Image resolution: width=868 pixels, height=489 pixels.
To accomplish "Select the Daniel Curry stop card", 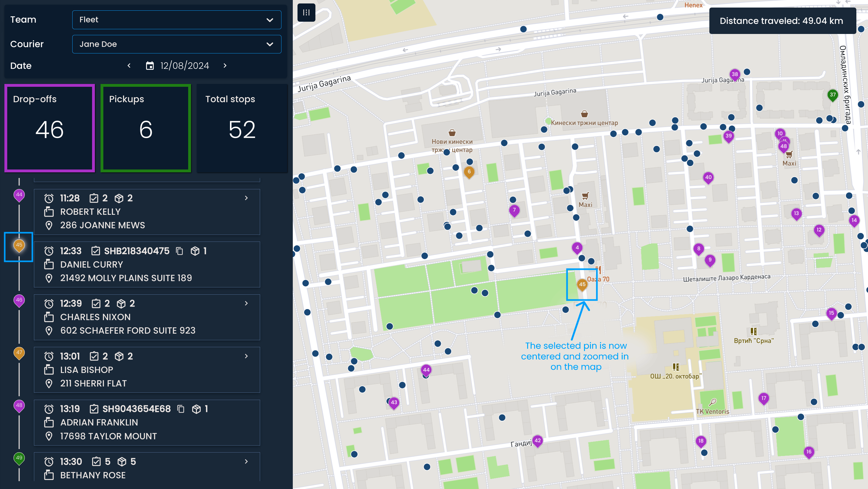I will 147,264.
